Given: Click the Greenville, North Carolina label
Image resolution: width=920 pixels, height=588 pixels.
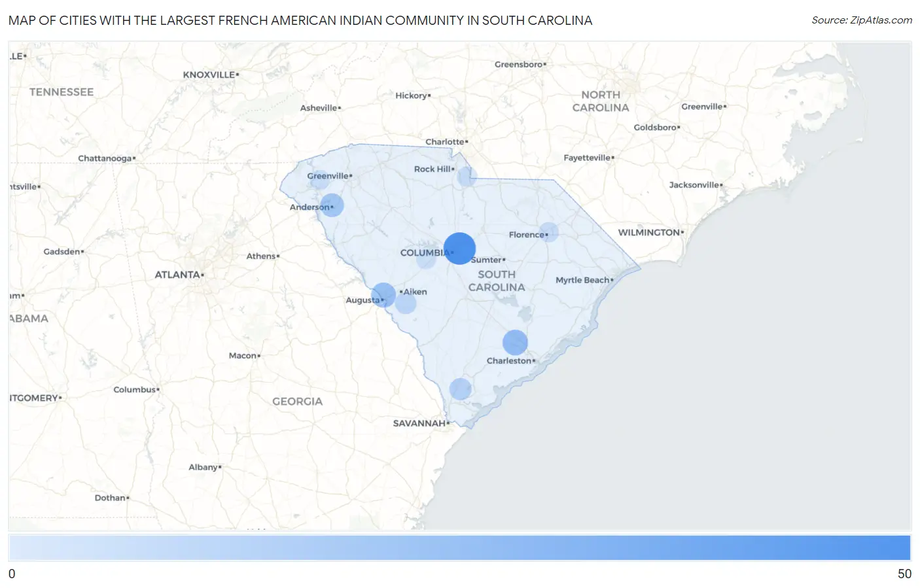Looking at the screenshot, I should point(702,107).
